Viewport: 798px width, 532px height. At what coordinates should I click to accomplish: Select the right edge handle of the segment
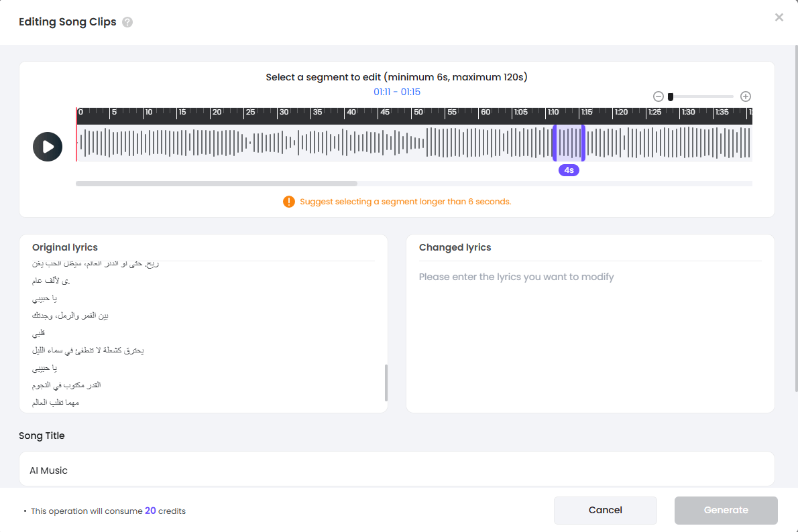(583, 142)
